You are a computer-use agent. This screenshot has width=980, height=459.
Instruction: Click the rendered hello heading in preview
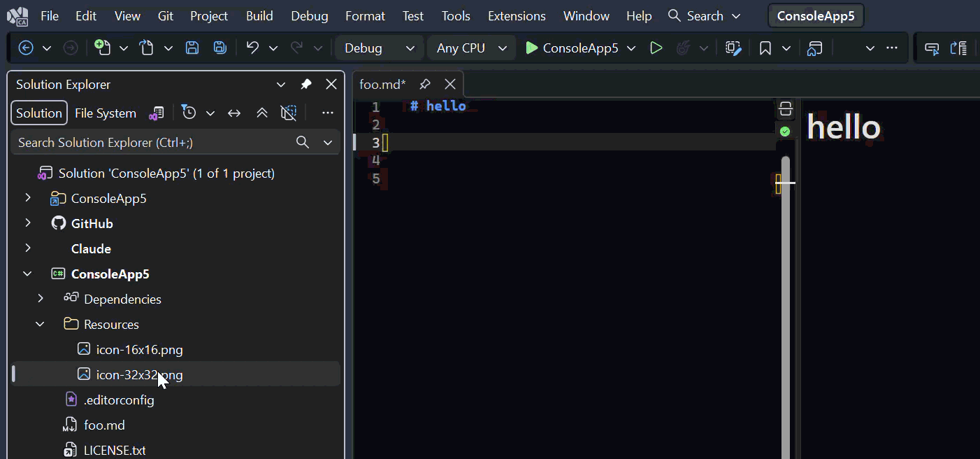[x=844, y=127]
